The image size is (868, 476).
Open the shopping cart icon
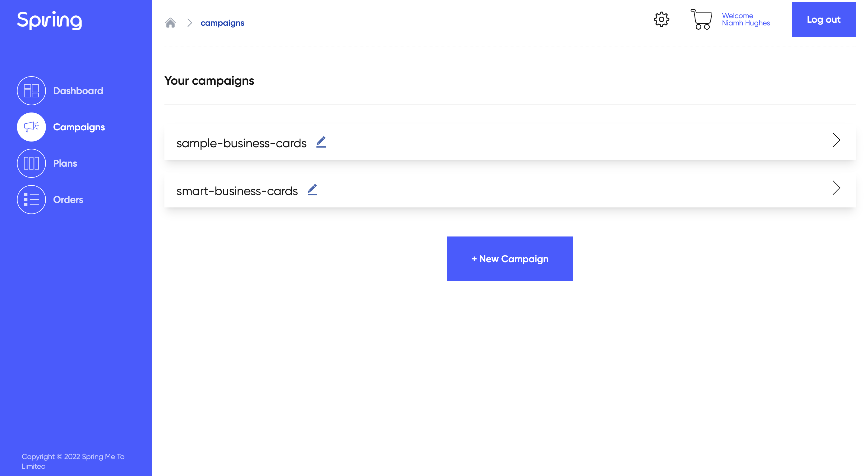(701, 19)
